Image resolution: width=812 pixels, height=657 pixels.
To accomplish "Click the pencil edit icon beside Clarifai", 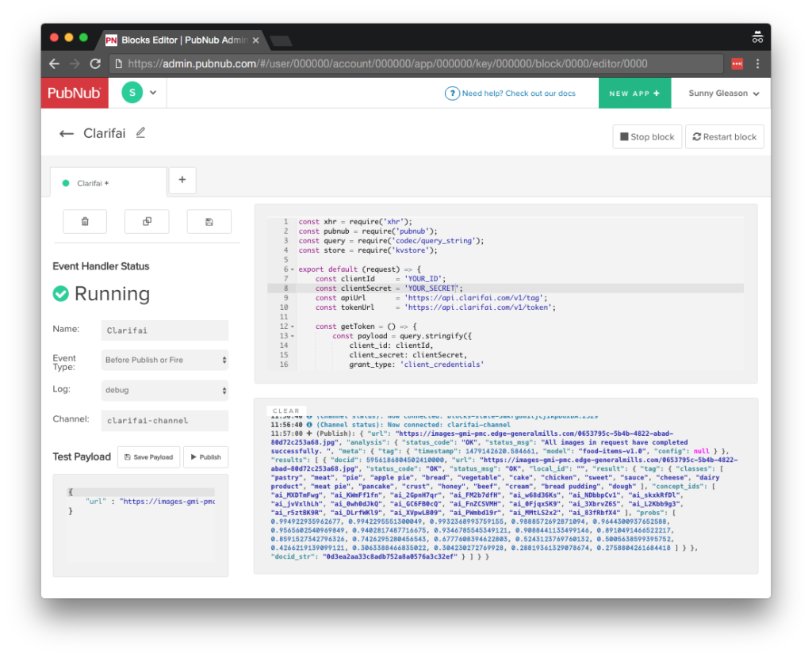I will (140, 133).
